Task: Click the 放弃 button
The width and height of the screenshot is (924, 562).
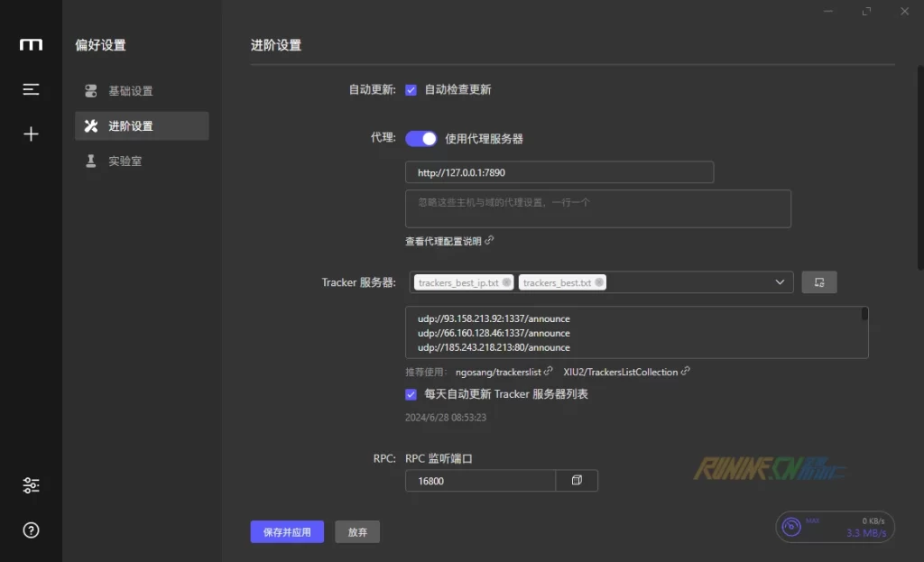Action: 357,532
